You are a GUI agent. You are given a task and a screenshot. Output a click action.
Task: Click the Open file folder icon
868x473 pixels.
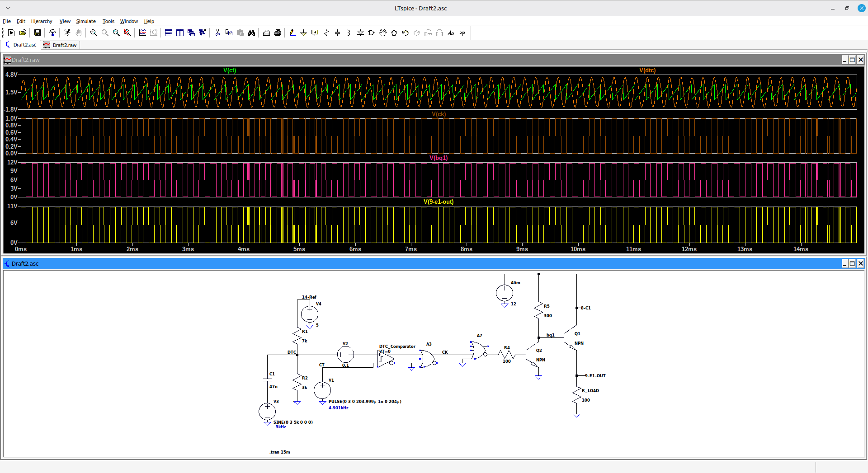pos(23,33)
